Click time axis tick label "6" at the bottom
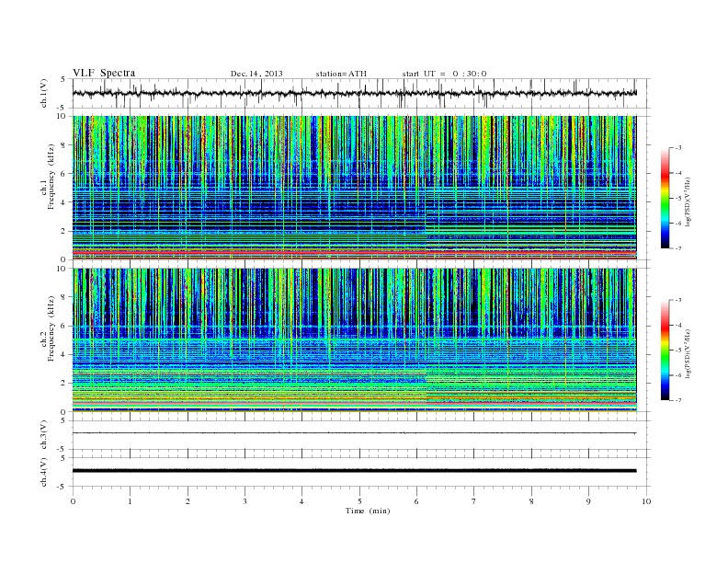This screenshot has height=563, width=728. tap(416, 501)
